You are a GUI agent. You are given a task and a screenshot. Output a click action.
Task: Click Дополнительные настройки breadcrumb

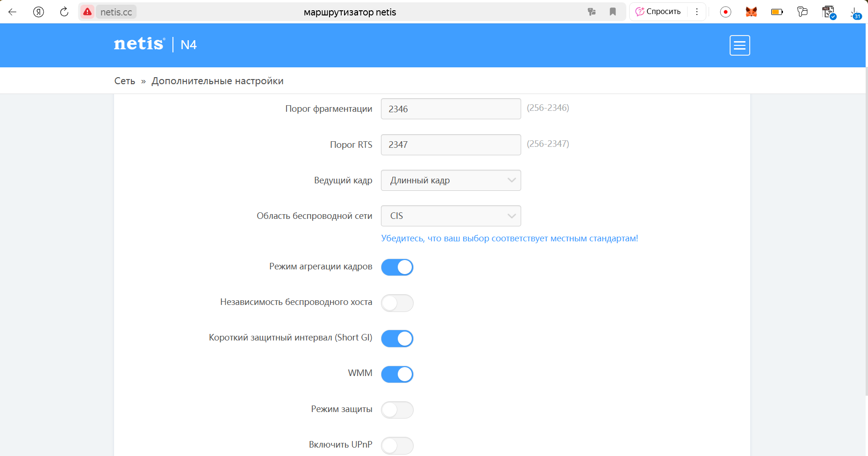[217, 81]
